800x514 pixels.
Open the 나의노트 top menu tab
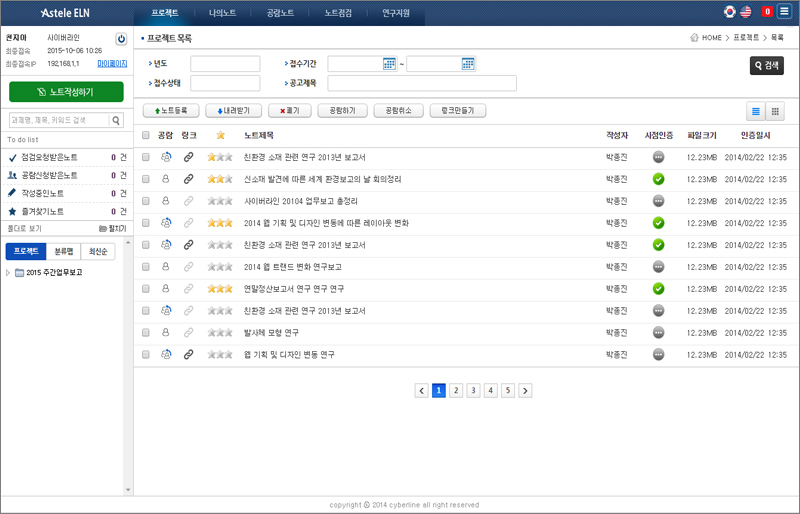pyautogui.click(x=223, y=13)
